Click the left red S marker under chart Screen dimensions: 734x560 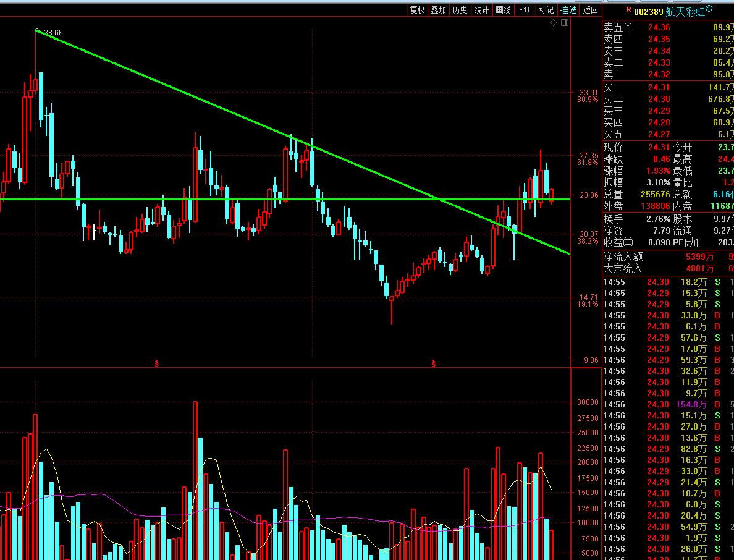(157, 363)
